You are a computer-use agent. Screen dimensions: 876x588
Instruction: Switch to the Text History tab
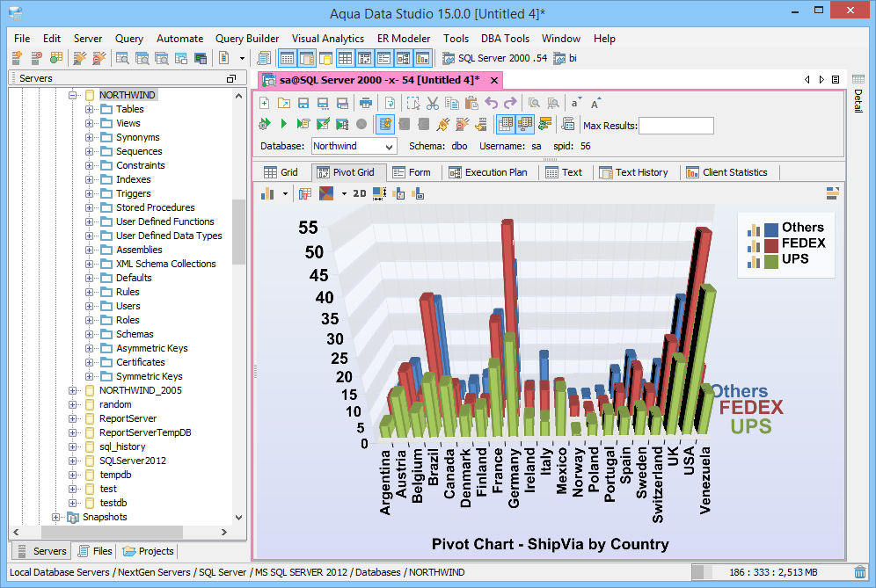[634, 172]
